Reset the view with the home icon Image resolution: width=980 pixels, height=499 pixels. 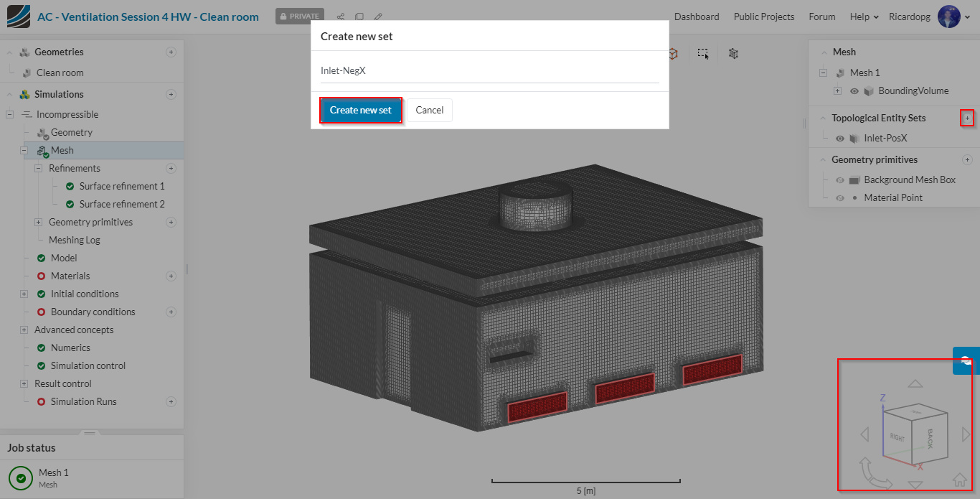(959, 479)
